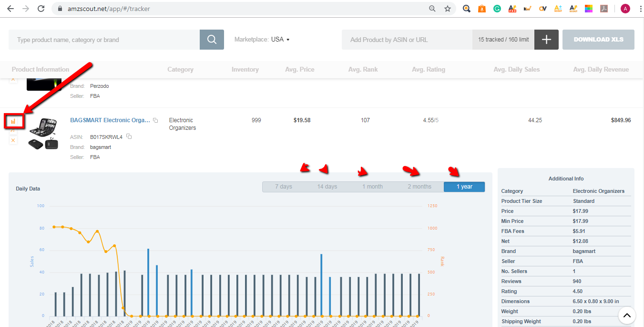Sort by the Inventory column header
This screenshot has height=327, width=644.
pos(245,69)
